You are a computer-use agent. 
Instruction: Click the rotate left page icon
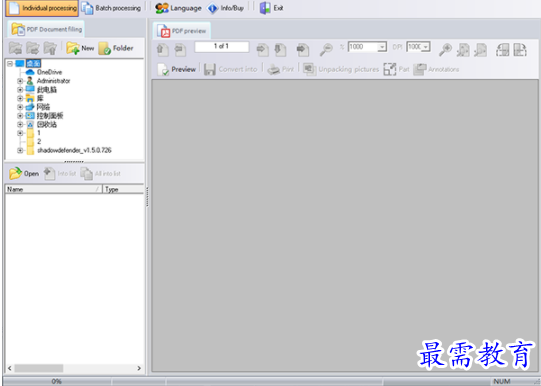click(x=503, y=50)
